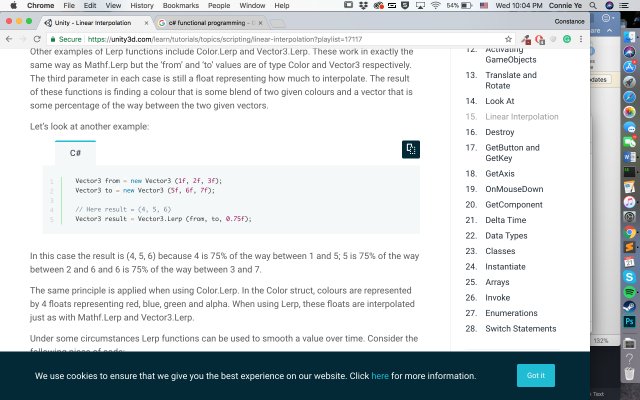Open Microsoft Word from the dock
640x400 pixels.
pyautogui.click(x=629, y=157)
